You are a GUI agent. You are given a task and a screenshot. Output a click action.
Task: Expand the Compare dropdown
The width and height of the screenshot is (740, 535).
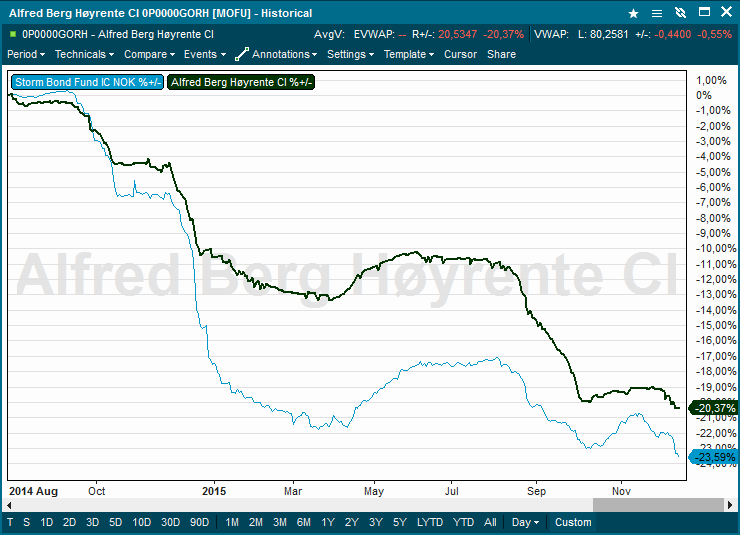point(149,54)
